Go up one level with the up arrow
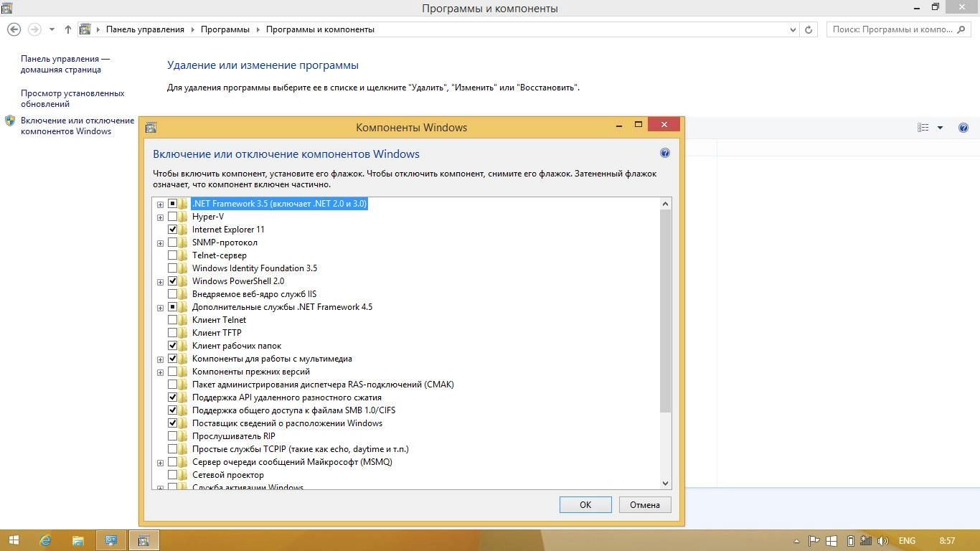Image resolution: width=980 pixels, height=551 pixels. [68, 29]
